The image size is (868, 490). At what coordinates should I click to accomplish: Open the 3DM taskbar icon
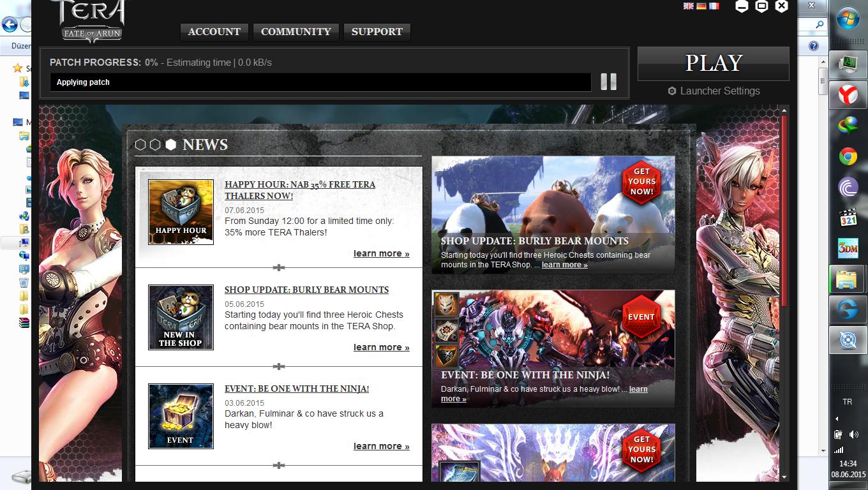tap(848, 248)
